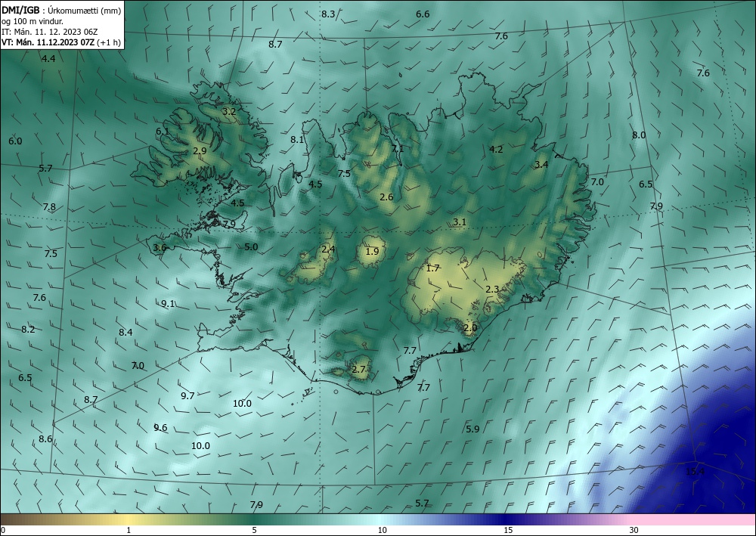Select the 2.7 value label
Image resolution: width=756 pixels, height=536 pixels.
(358, 370)
